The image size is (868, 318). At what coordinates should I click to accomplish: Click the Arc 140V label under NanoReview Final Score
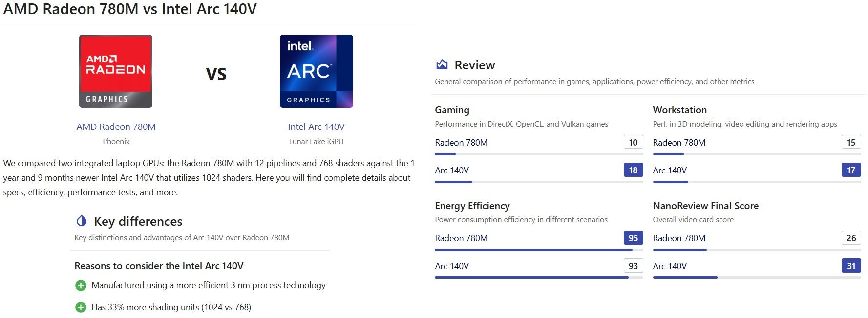[670, 266]
